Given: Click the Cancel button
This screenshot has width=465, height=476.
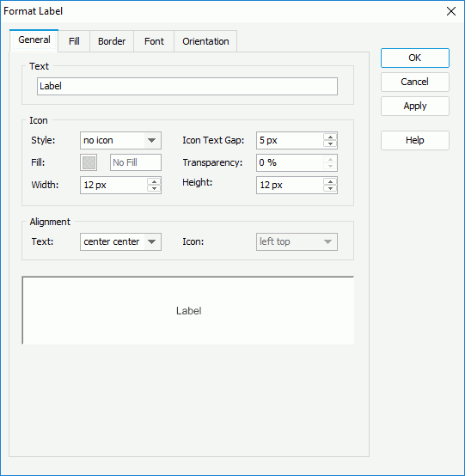Looking at the screenshot, I should (x=415, y=82).
